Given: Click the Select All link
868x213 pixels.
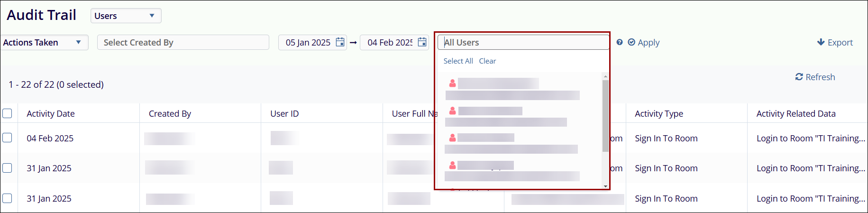Looking at the screenshot, I should coord(458,61).
